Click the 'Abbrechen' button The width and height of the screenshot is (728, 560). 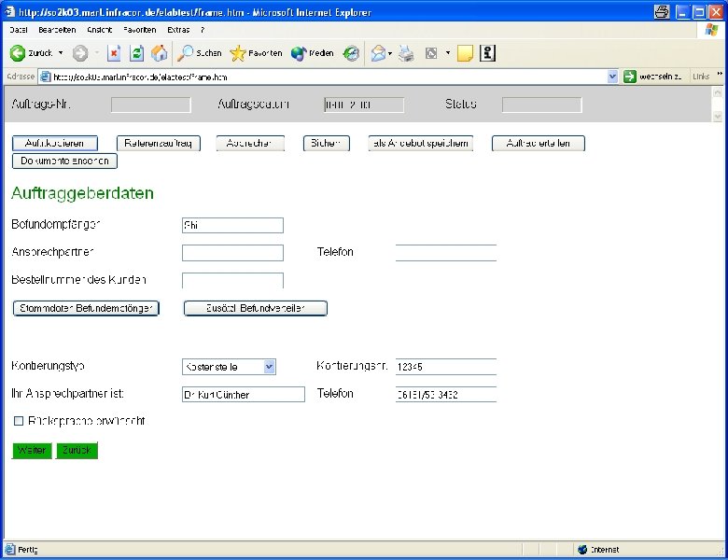coord(250,143)
